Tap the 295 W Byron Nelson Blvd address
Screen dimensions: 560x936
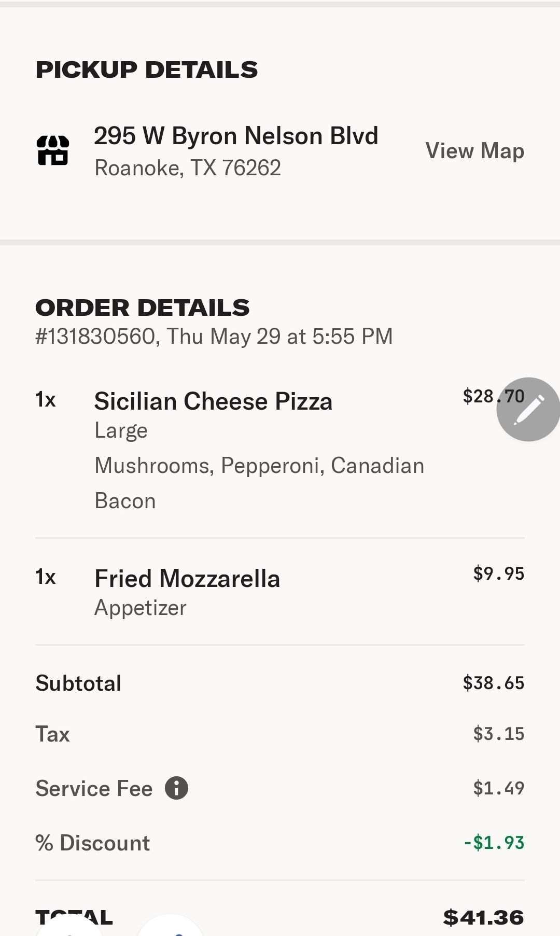coord(236,136)
